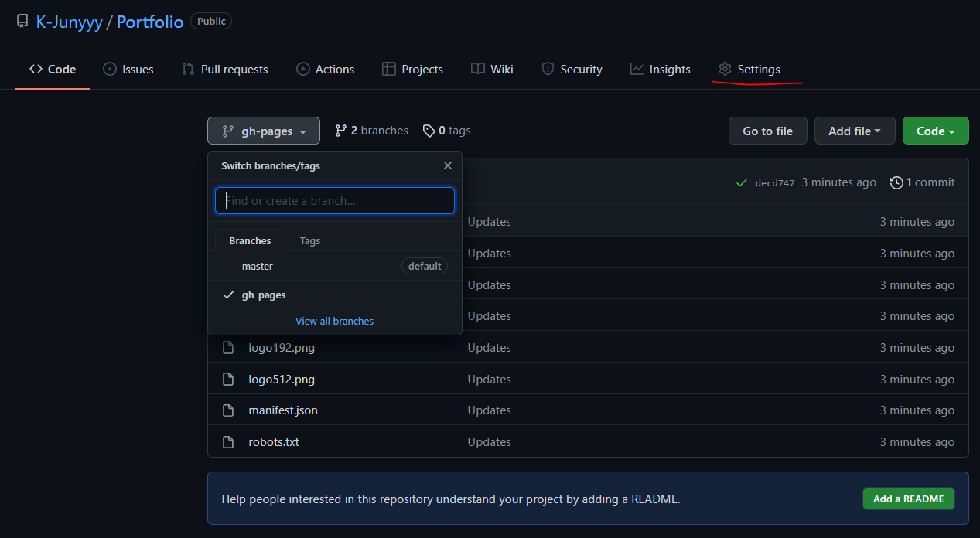Click the Wiki book icon
This screenshot has height=538, width=980.
coord(478,70)
